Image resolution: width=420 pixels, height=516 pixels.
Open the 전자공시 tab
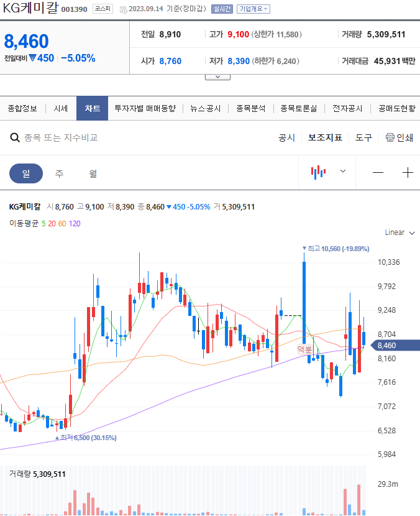point(347,108)
